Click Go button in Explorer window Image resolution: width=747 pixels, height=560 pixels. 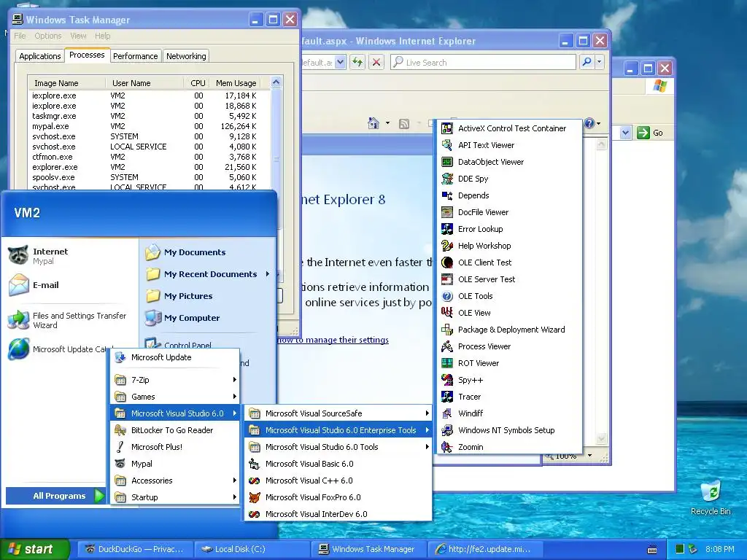(x=651, y=133)
